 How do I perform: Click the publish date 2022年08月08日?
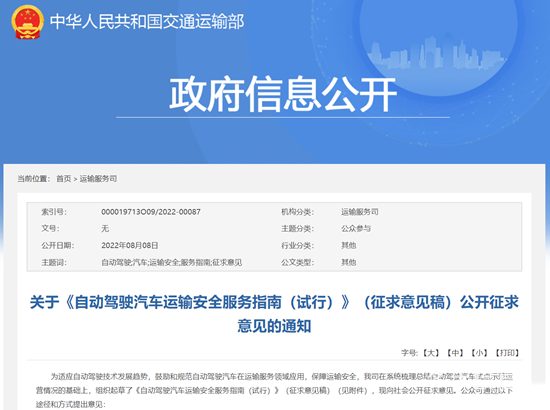coord(129,246)
